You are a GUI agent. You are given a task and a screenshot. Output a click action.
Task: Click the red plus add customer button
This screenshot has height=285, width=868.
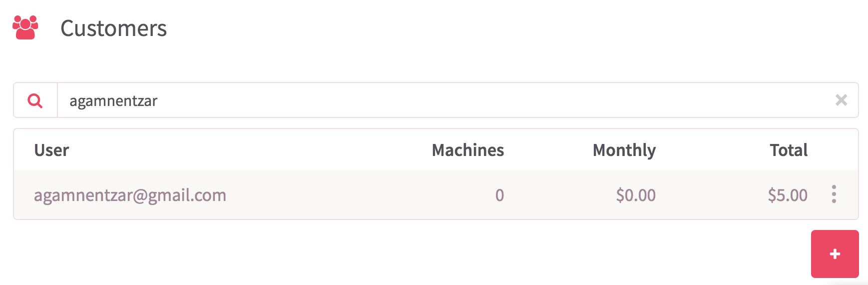tap(835, 254)
